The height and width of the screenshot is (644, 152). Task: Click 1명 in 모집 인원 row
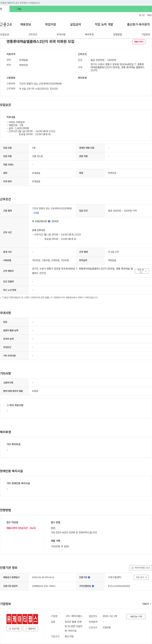click(34, 148)
